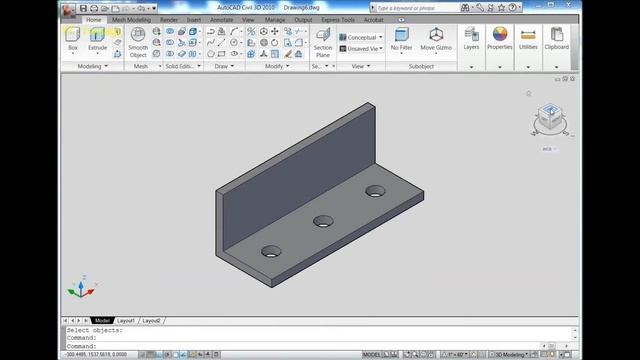Select the Circle tool in Draw panel
The height and width of the screenshot is (360, 640).
coord(233,42)
